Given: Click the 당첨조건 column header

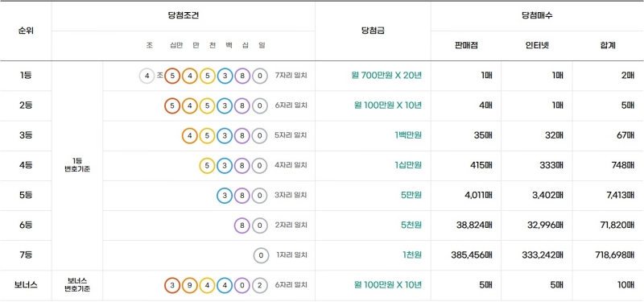Looking at the screenshot, I should point(184,16).
